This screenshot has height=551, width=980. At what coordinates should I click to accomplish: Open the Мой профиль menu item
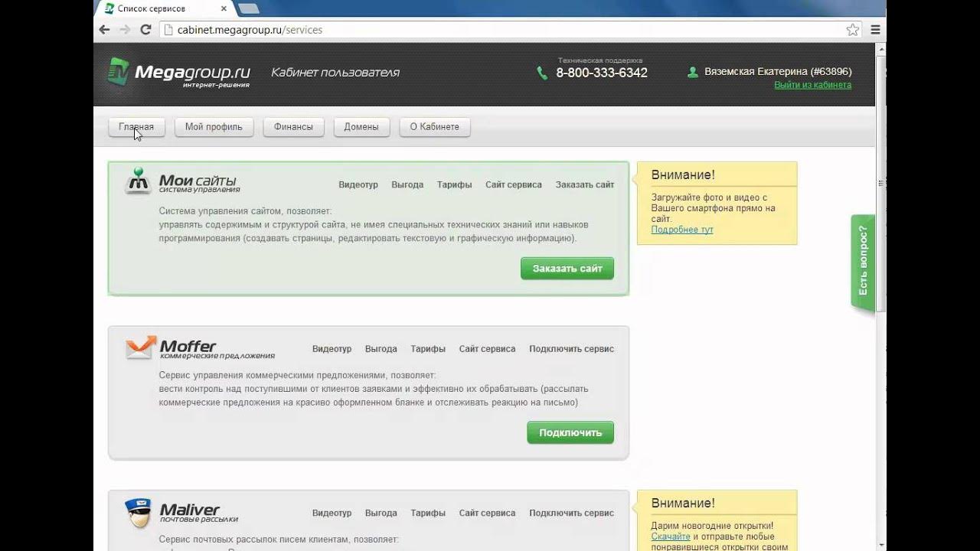[x=214, y=127]
